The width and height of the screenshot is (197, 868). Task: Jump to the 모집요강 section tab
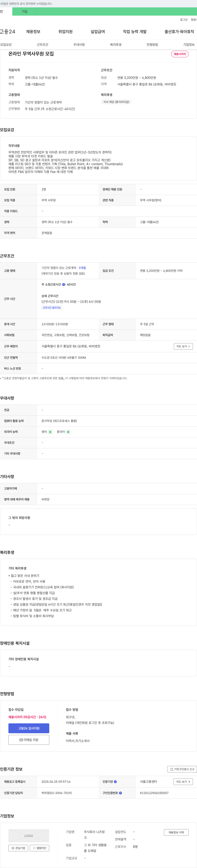(x=6, y=44)
